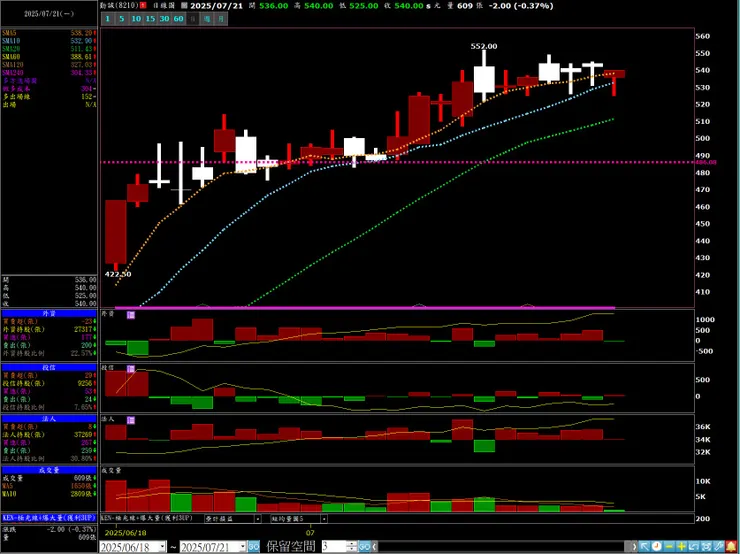This screenshot has width=740, height=554.
Task: Click the SMA20 legend row
Action: (x=49, y=49)
